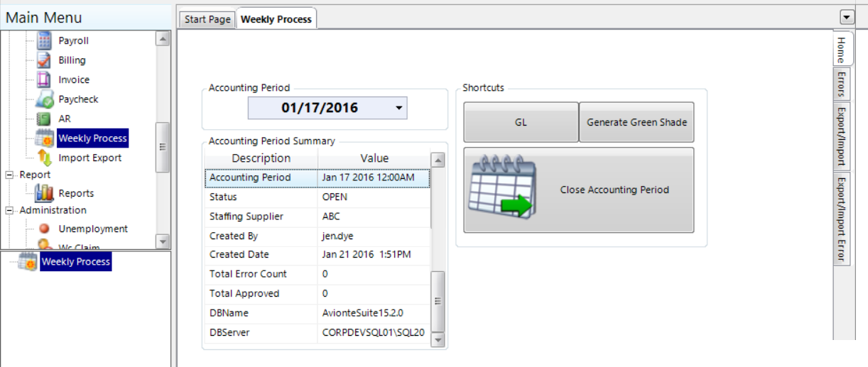868x367 pixels.
Task: Open the Billing icon in menu
Action: (44, 60)
